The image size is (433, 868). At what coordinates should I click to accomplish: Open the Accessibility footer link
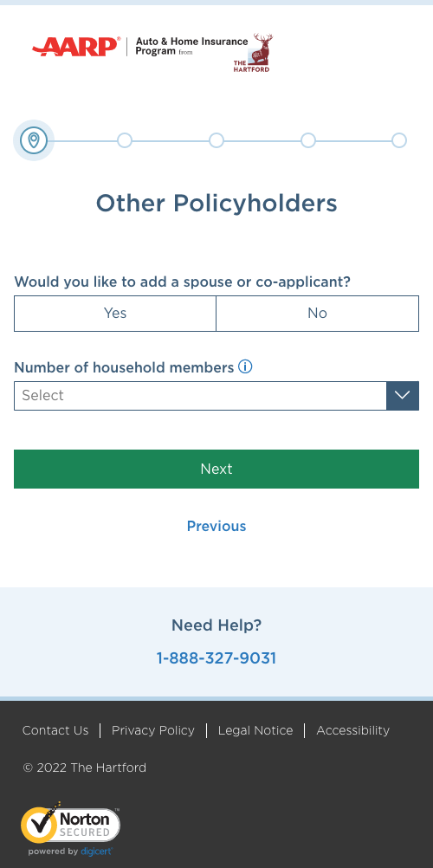[x=352, y=730]
